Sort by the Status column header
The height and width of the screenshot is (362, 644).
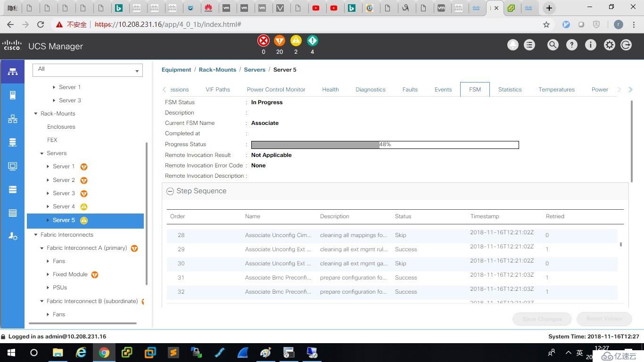[403, 216]
